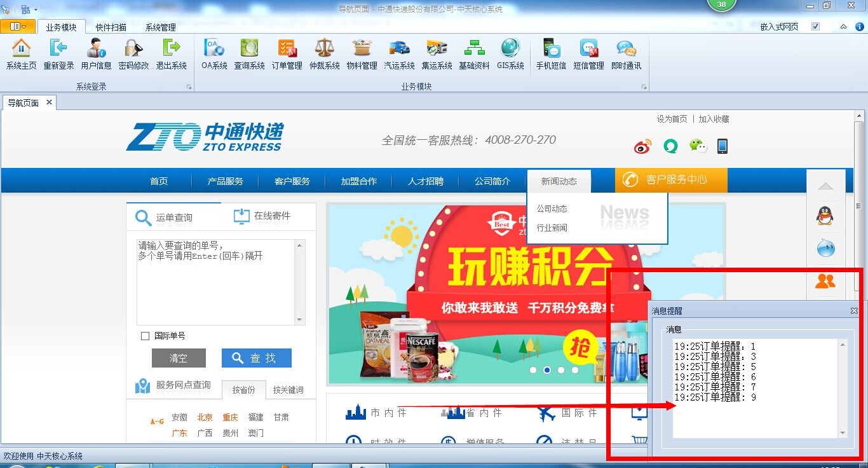Open 公司简介 navigation menu
The image size is (868, 468).
(x=492, y=181)
